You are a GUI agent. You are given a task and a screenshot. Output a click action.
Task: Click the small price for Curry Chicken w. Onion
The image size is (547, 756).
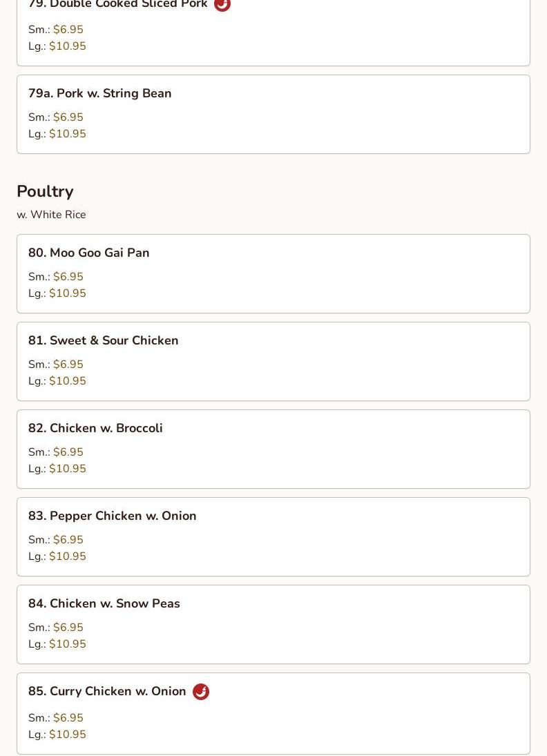(68, 718)
